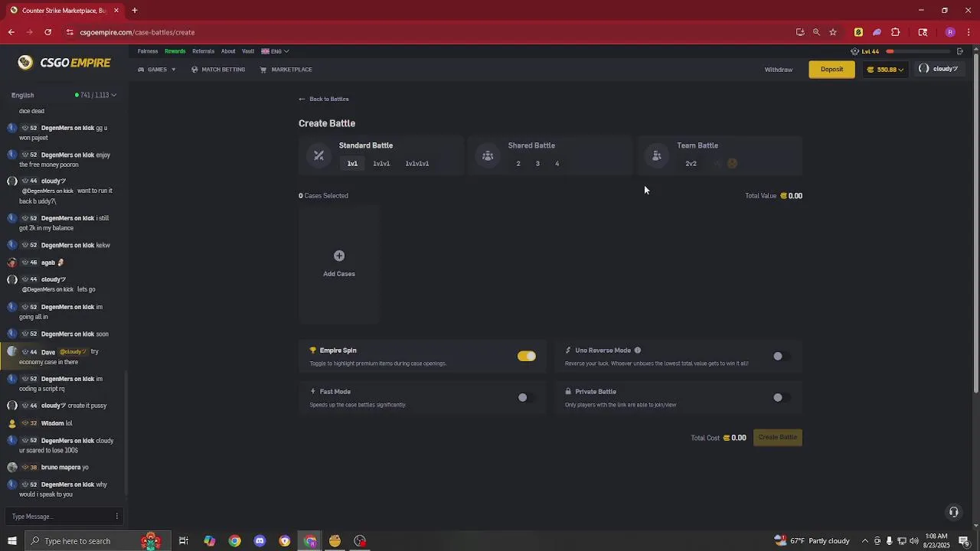Click the Create Battle button
The height and width of the screenshot is (551, 980).
(778, 437)
